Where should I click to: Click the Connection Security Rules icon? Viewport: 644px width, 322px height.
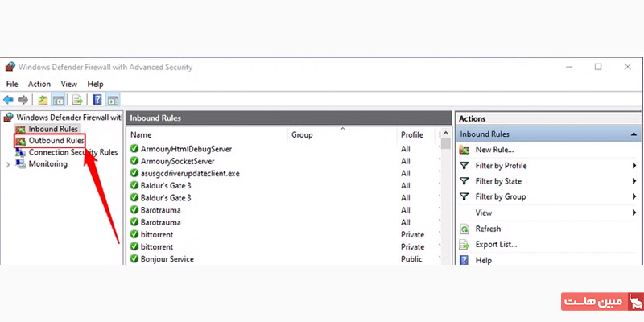pos(20,152)
